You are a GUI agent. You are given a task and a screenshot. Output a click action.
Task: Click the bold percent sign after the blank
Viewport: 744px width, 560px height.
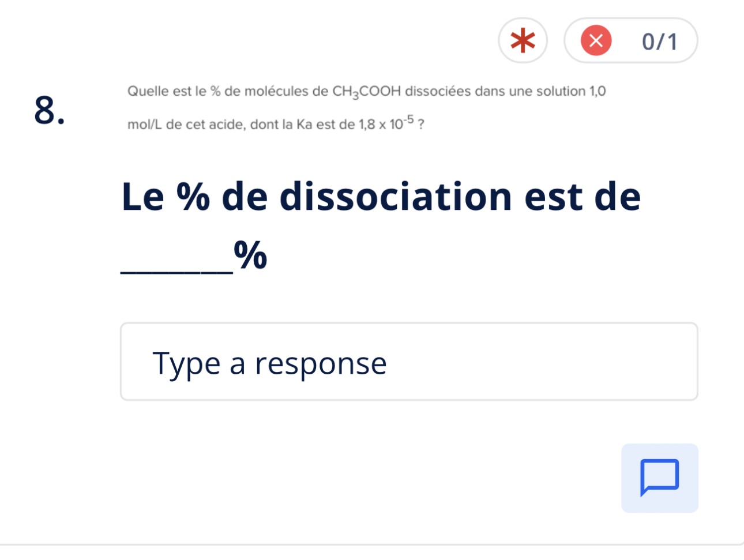251,255
